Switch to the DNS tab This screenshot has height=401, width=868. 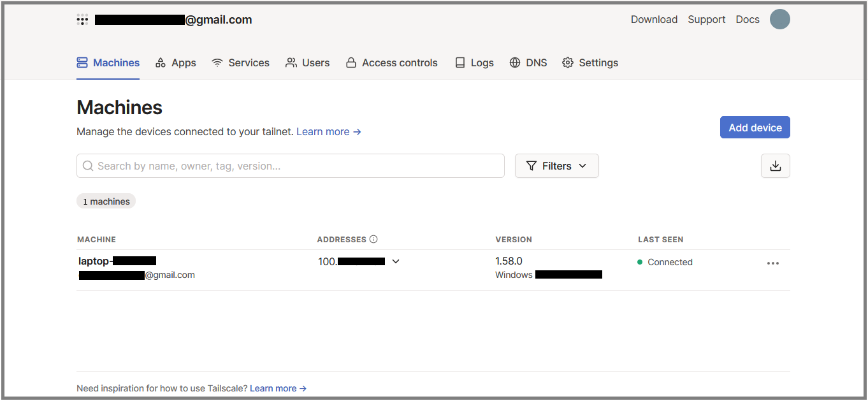[x=528, y=62]
